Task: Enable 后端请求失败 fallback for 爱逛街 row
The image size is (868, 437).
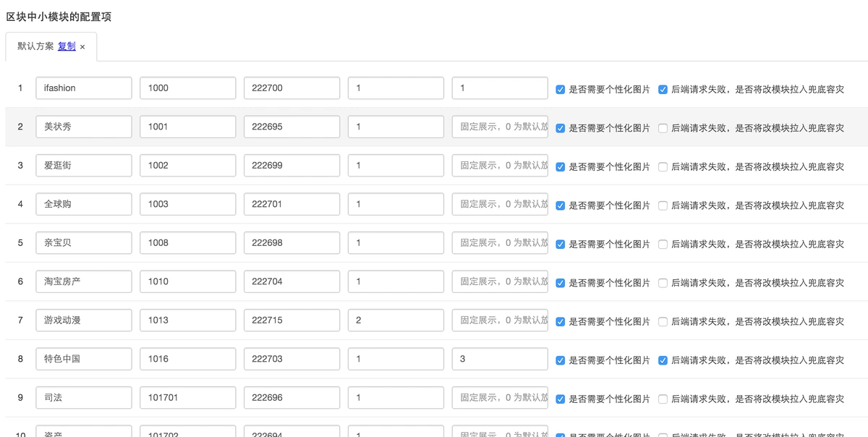Action: point(663,167)
